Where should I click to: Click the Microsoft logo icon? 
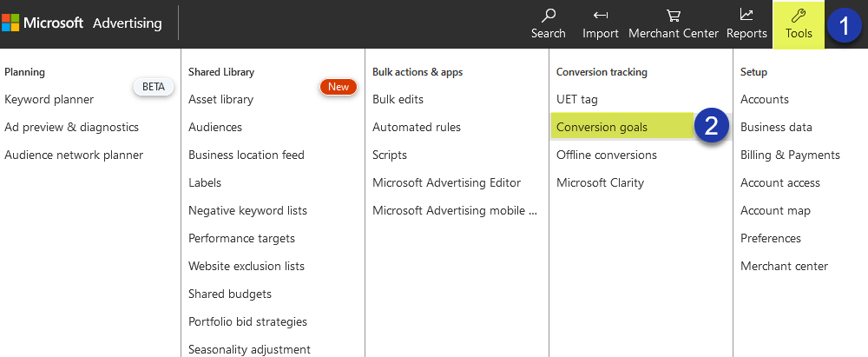pyautogui.click(x=10, y=23)
